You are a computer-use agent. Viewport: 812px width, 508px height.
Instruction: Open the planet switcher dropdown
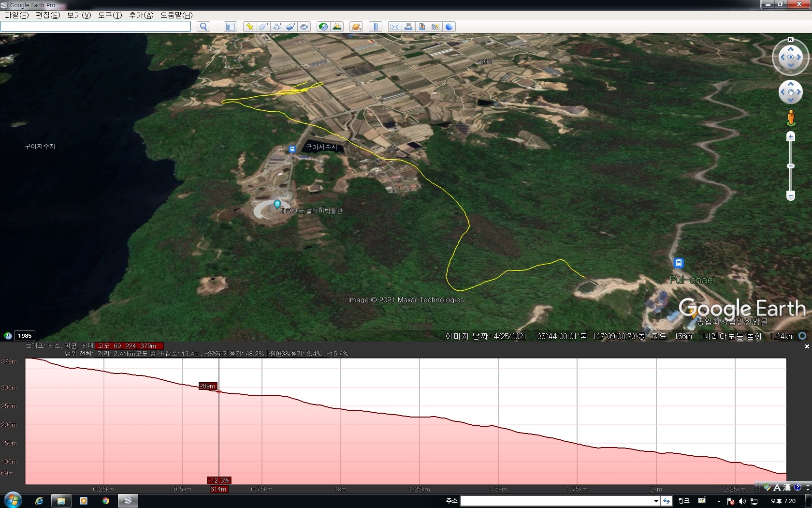[x=356, y=27]
